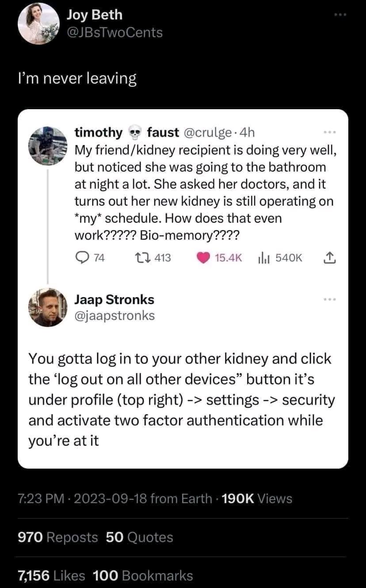Go to the @JBsTwoCents handle
Viewport: 366px width, 588px height.
point(114,32)
